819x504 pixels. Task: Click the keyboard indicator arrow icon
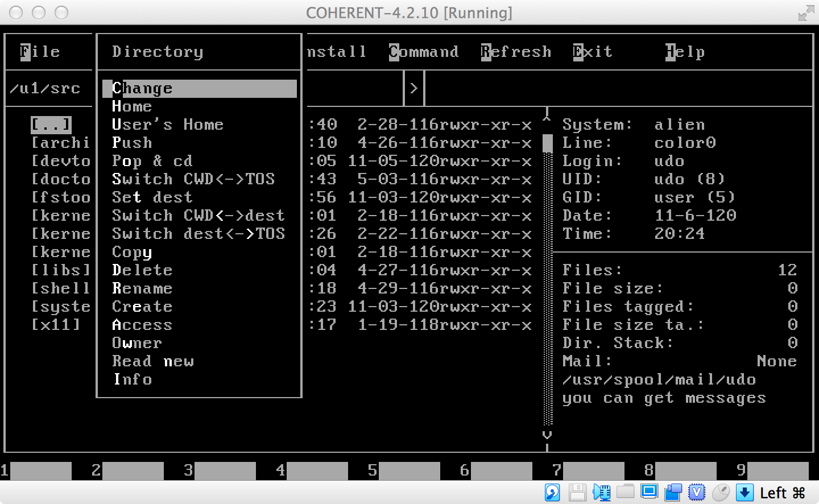click(744, 493)
